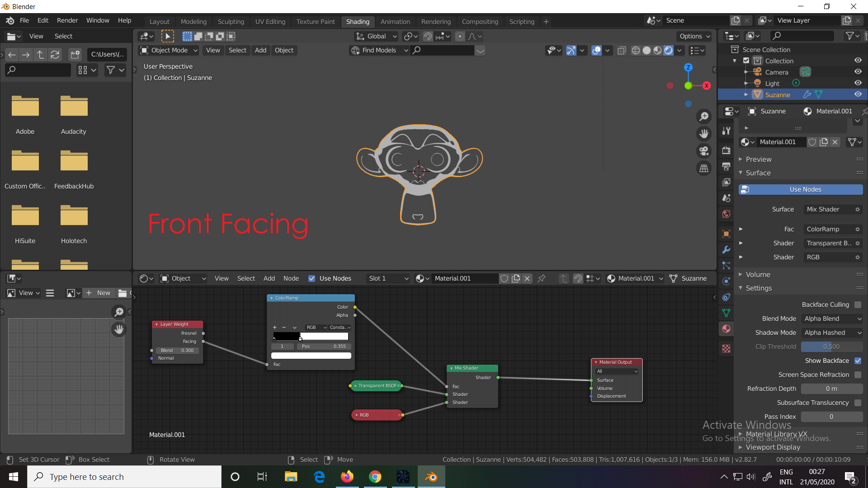868x488 pixels.
Task: Click the Use Nodes button in Surface
Action: tap(801, 189)
